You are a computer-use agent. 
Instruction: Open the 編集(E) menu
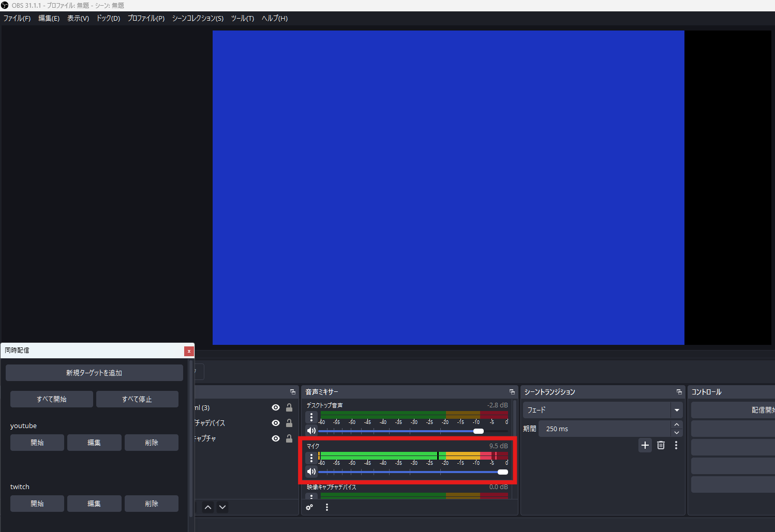pos(49,18)
